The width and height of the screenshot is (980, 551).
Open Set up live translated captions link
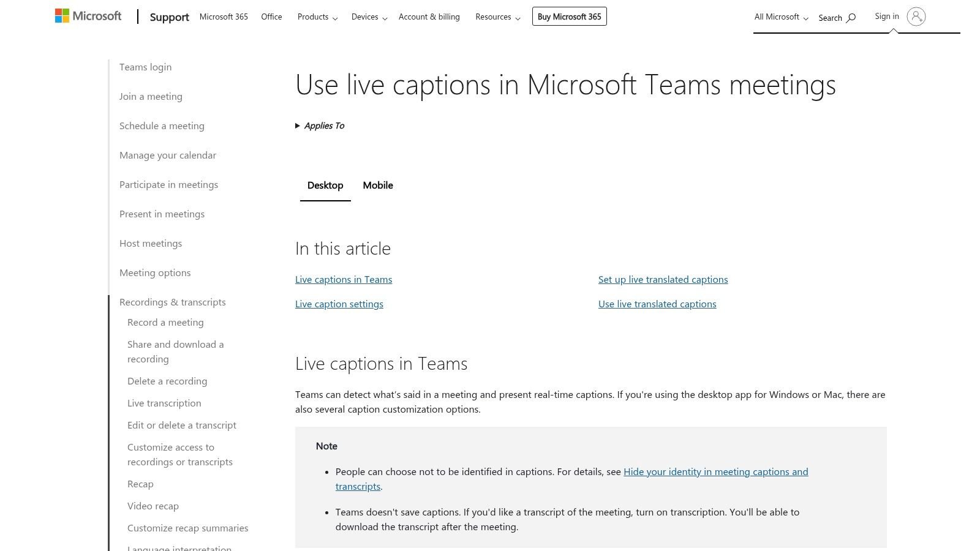point(663,280)
